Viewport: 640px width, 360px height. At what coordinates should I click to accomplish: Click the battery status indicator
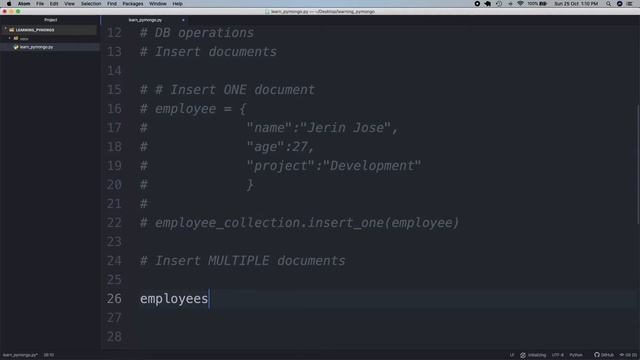[537, 4]
